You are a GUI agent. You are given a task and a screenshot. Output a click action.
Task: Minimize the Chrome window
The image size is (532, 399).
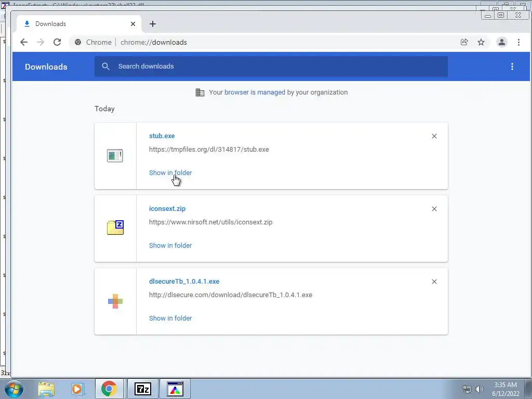[x=487, y=15]
